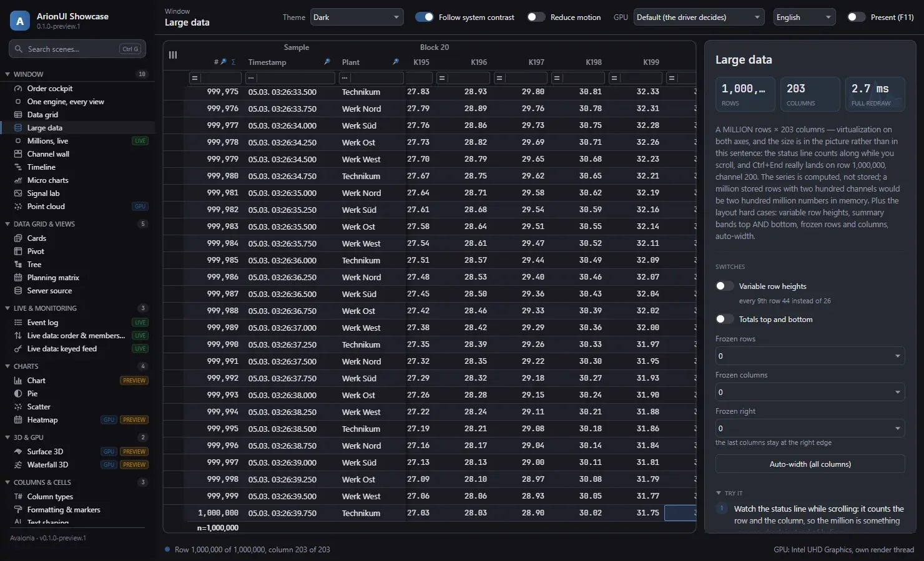The height and width of the screenshot is (561, 924).
Task: Click Auto-width (all columns) button
Action: point(810,464)
